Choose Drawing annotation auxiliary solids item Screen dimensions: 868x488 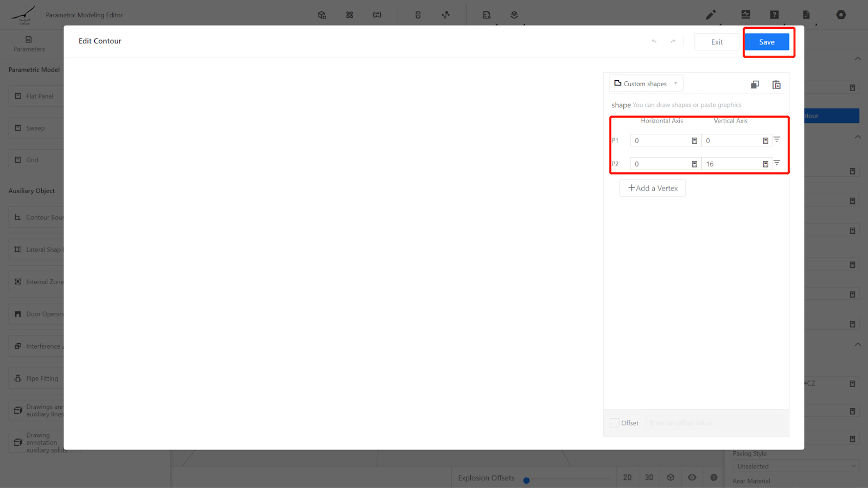pyautogui.click(x=36, y=442)
